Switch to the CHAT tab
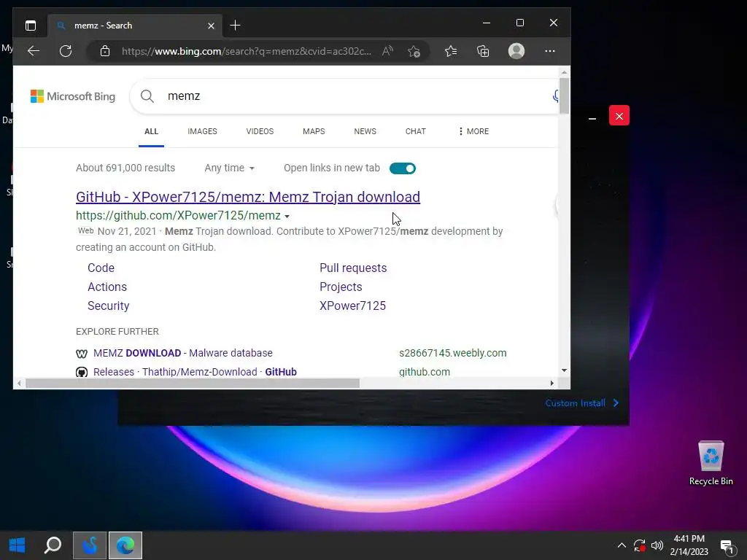The height and width of the screenshot is (560, 747). pyautogui.click(x=415, y=131)
